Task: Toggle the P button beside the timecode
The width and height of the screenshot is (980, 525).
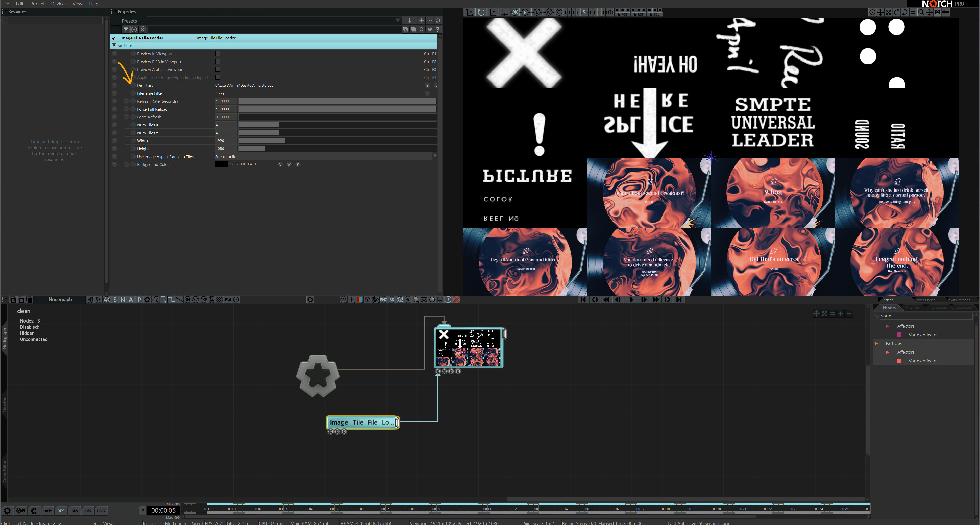Action: 143,510
